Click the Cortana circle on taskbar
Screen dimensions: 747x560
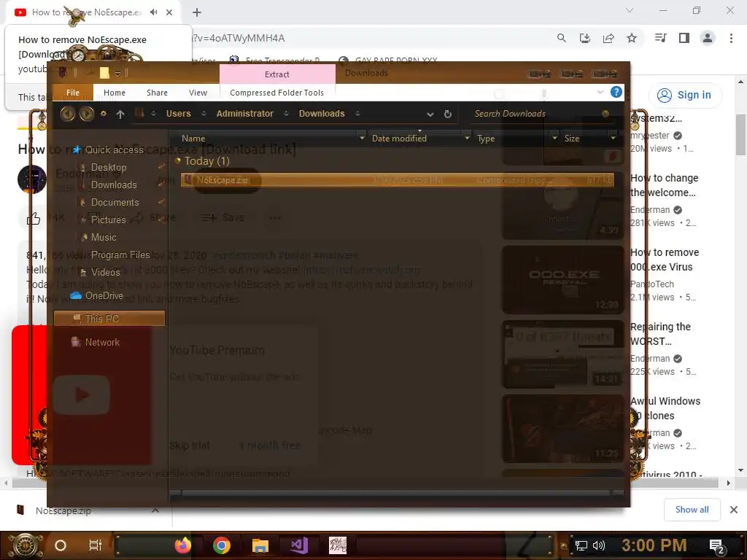click(61, 545)
